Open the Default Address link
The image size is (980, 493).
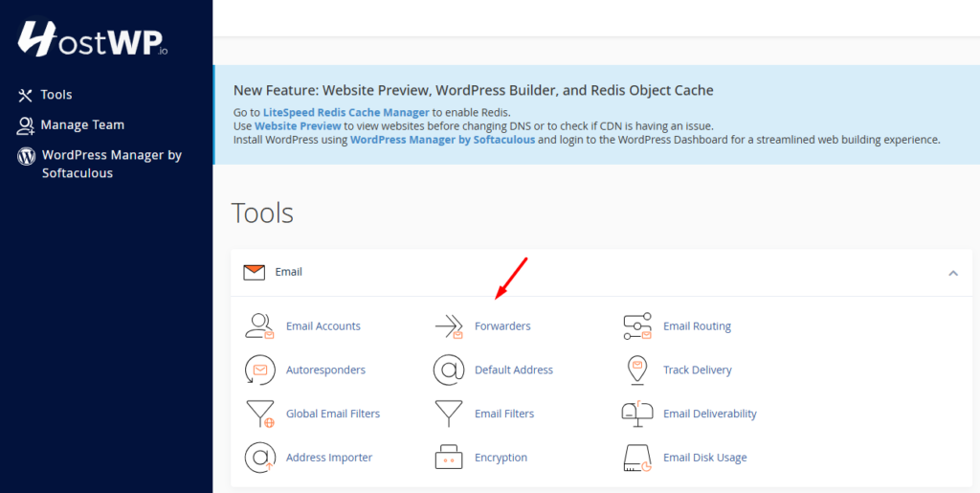click(x=514, y=370)
